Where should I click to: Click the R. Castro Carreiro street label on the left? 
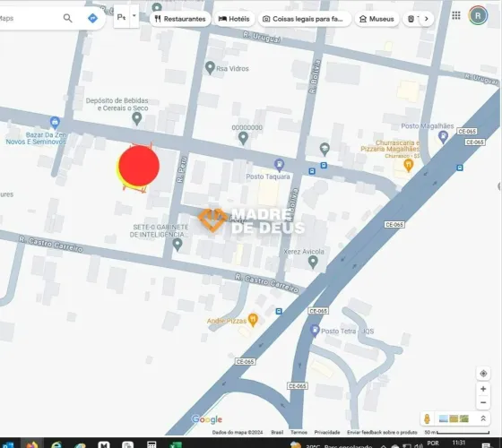(x=50, y=245)
